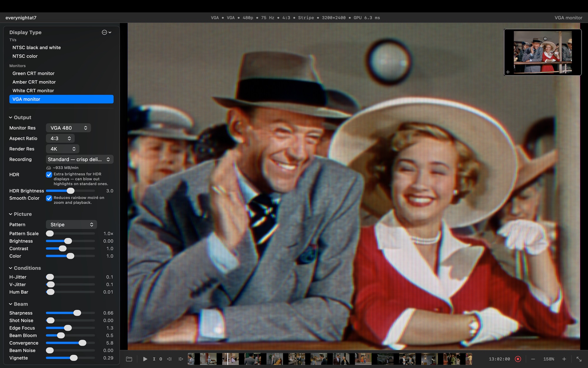Click the HDR Brightness value 3.0
The height and width of the screenshot is (368, 588).
[110, 191]
